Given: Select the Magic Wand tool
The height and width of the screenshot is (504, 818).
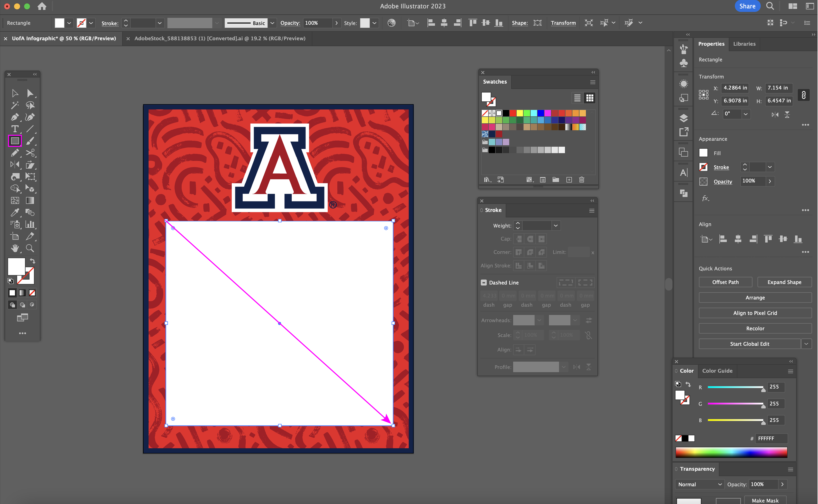Looking at the screenshot, I should click(x=15, y=105).
